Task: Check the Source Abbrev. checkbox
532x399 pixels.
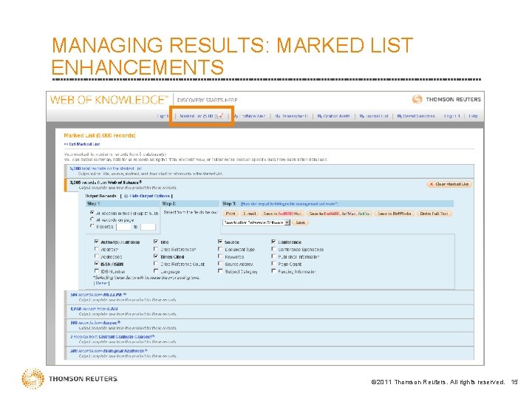Action: tap(220, 264)
